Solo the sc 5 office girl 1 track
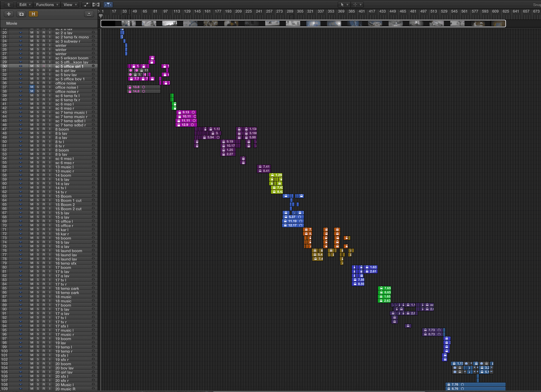Screen dimensions: 541x392 point(38,66)
